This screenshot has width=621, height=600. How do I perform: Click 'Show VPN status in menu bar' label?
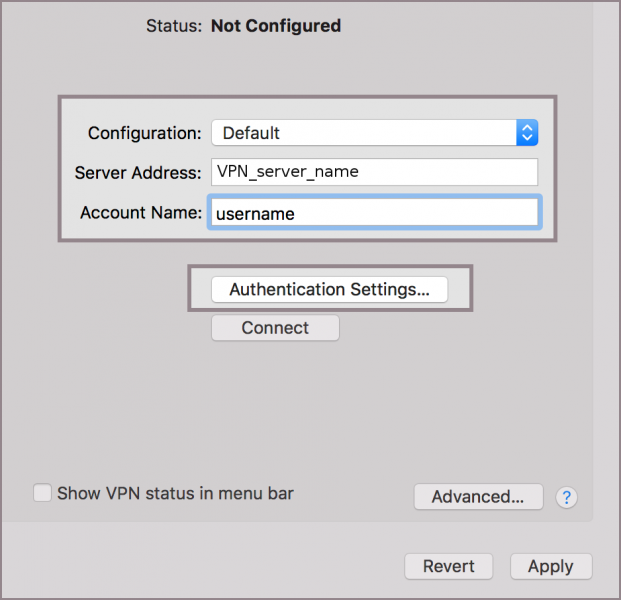coord(175,493)
